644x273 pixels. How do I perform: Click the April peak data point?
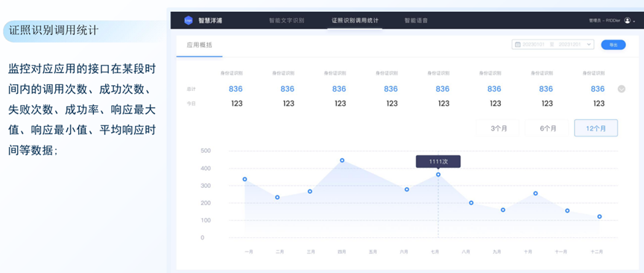tap(342, 160)
